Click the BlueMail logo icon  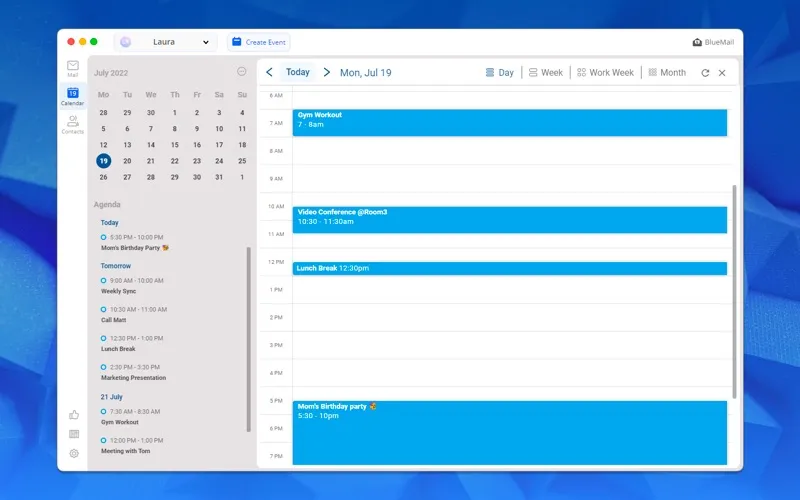click(697, 42)
